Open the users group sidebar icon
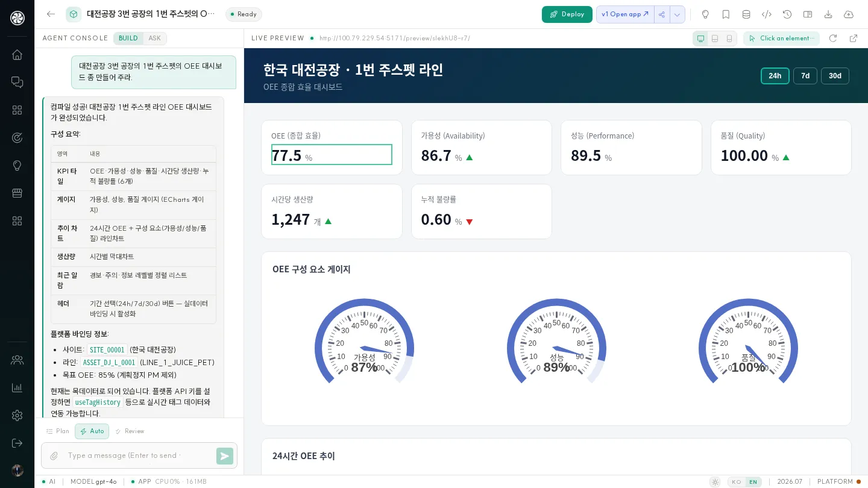The image size is (868, 488). (x=17, y=360)
